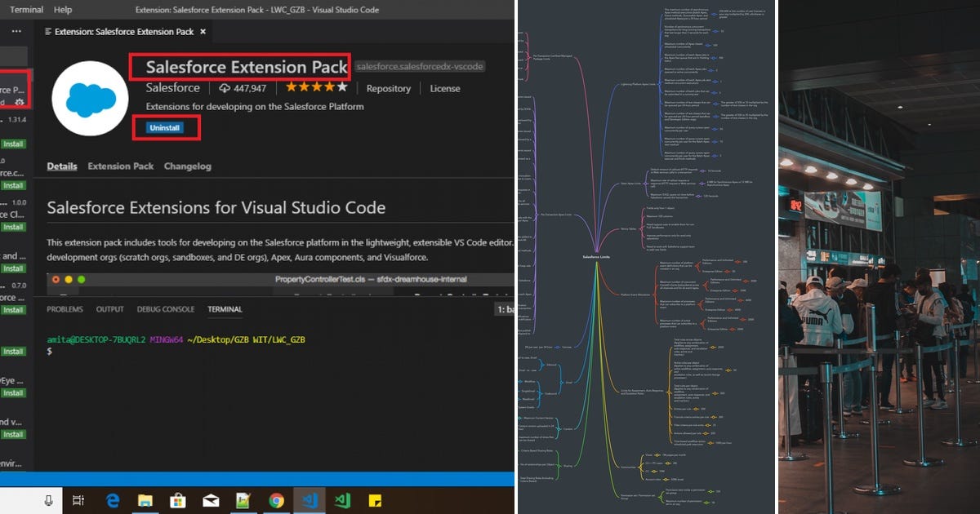
Task: Click the terminal prompt line with $
Action: (50, 351)
